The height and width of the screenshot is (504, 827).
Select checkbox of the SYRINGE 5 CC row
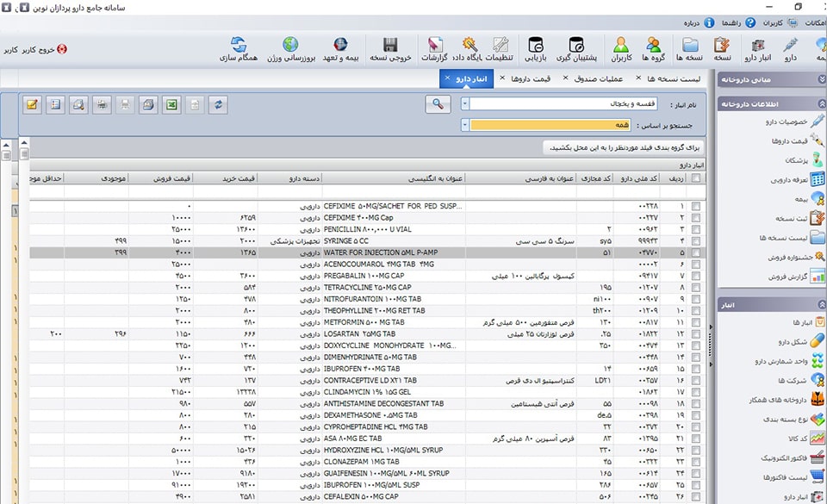(x=696, y=241)
